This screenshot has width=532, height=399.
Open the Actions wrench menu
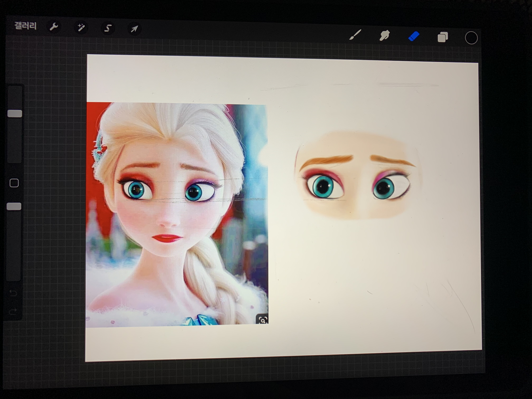(x=54, y=27)
